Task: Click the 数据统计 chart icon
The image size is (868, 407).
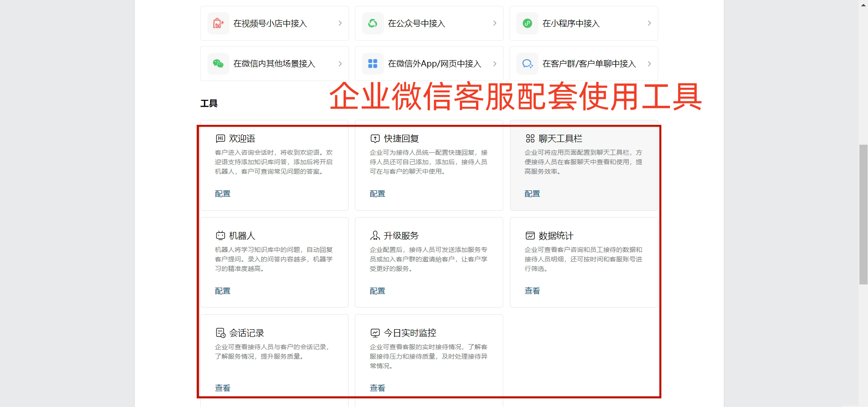Action: [530, 236]
